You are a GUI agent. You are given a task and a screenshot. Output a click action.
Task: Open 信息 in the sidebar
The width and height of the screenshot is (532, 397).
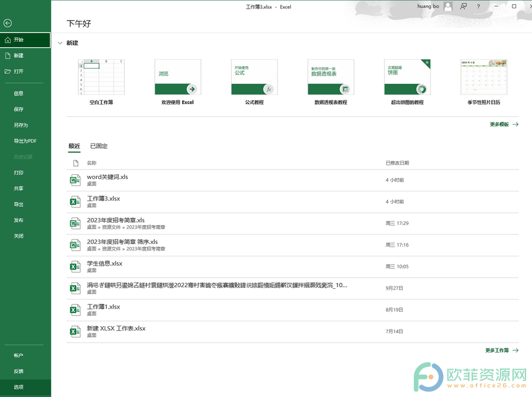[19, 93]
